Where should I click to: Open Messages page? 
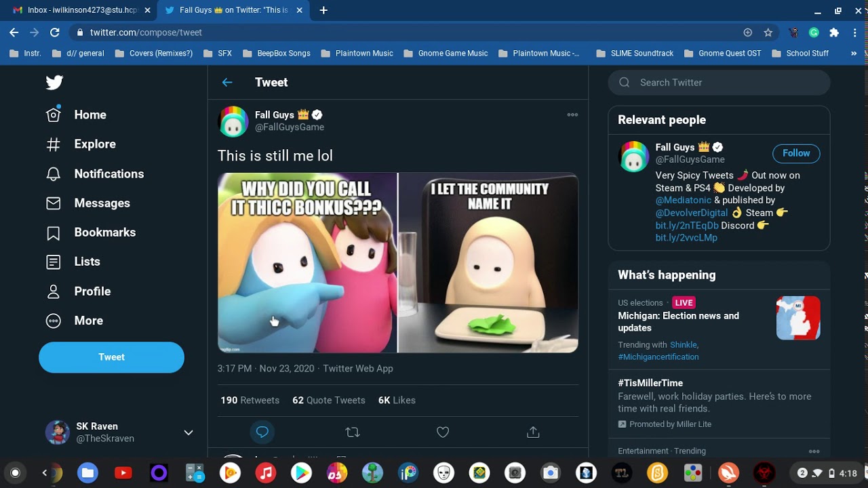tap(87, 203)
